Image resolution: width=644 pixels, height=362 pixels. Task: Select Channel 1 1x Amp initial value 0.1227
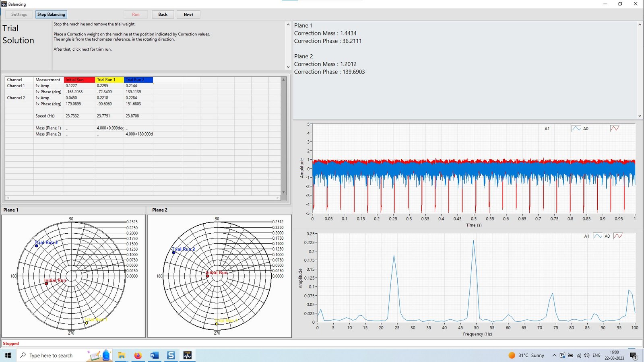79,86
